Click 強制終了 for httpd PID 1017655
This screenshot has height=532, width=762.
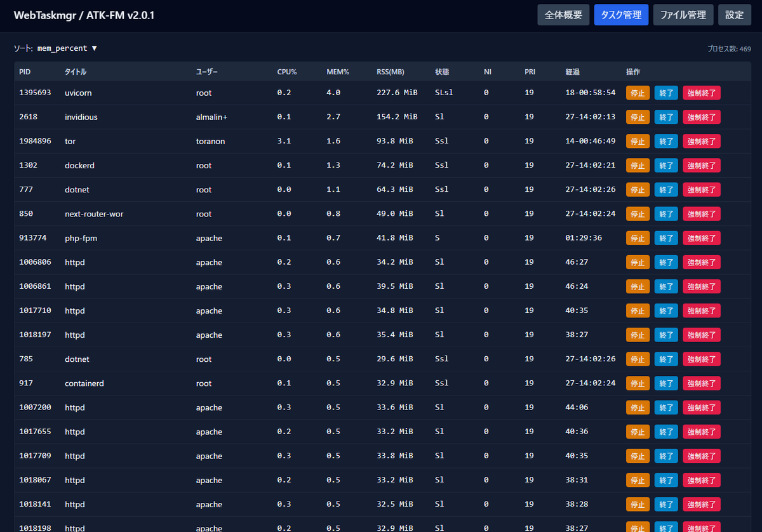[702, 432]
